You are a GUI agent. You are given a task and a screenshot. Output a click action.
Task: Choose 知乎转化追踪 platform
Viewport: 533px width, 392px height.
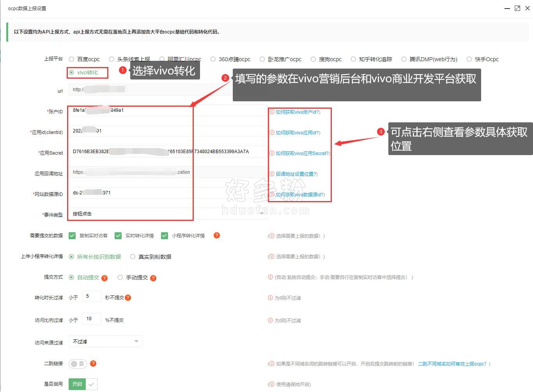point(353,59)
